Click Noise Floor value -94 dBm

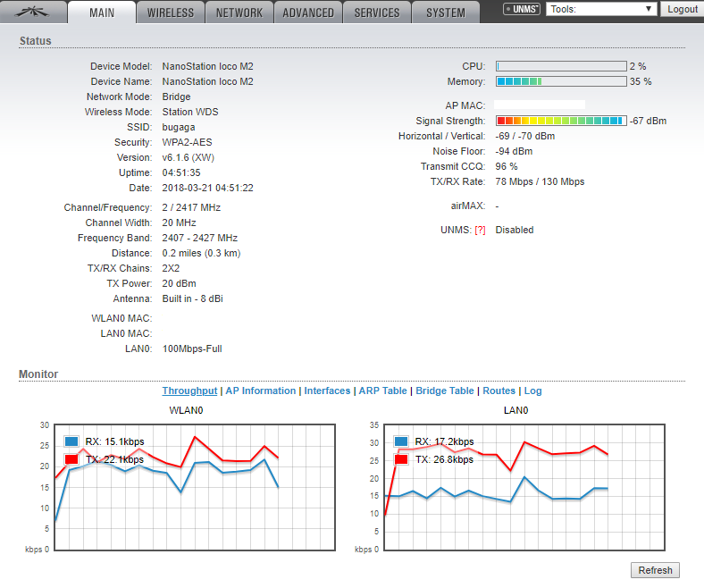pos(514,151)
